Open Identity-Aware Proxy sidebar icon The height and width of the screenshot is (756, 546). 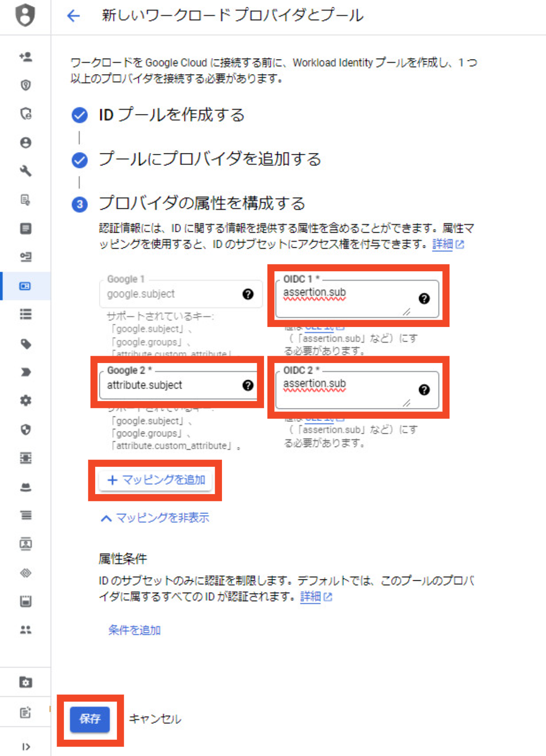coord(26,458)
